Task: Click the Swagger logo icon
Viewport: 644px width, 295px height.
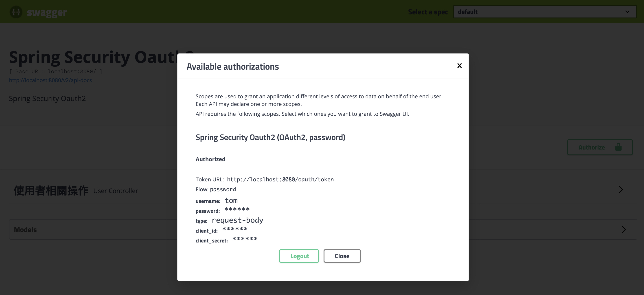Action: pyautogui.click(x=16, y=12)
